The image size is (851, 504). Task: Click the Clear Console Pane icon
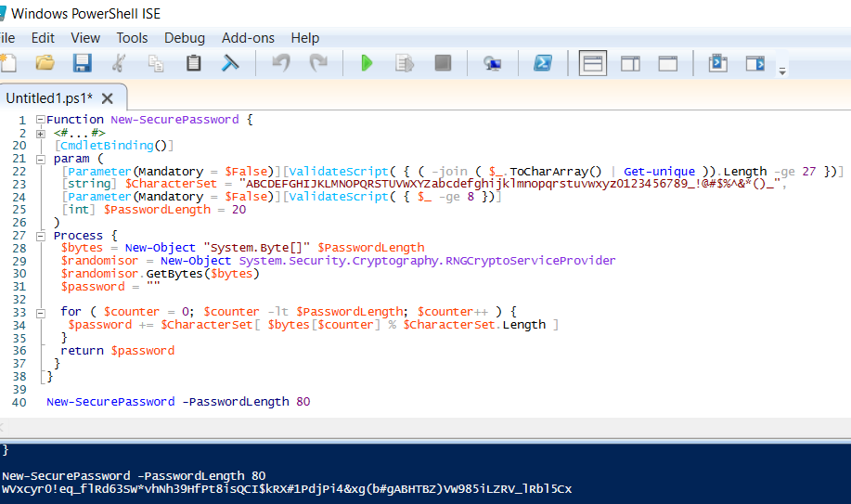click(x=229, y=63)
